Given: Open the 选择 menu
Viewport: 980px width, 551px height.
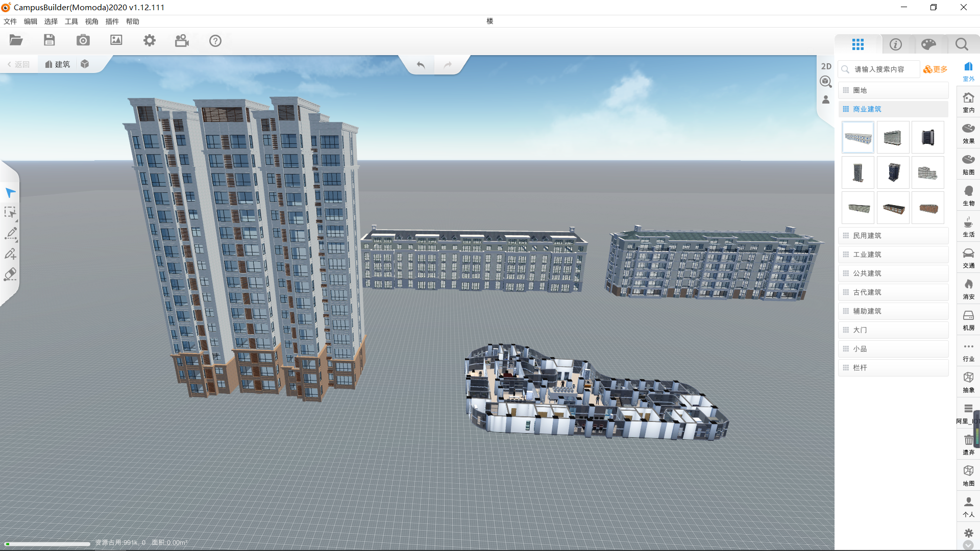Looking at the screenshot, I should [51, 21].
